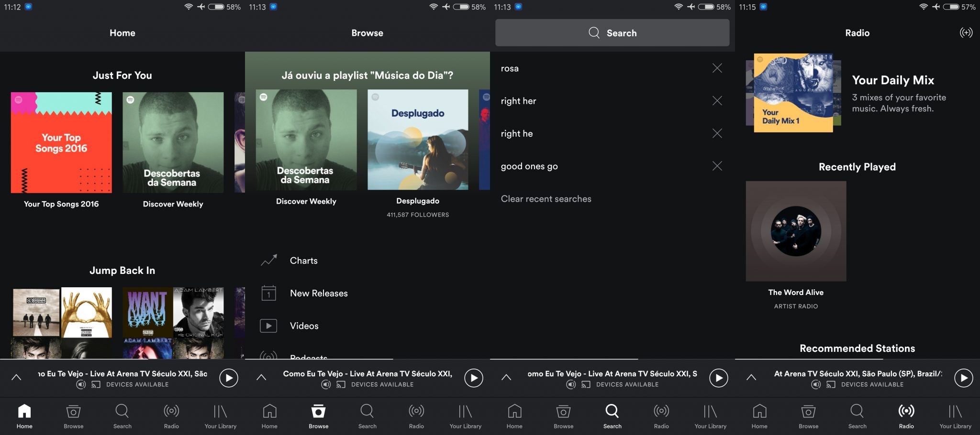Viewport: 980px width, 435px height.
Task: Remove 'right her' recent search with X
Action: coord(717,101)
